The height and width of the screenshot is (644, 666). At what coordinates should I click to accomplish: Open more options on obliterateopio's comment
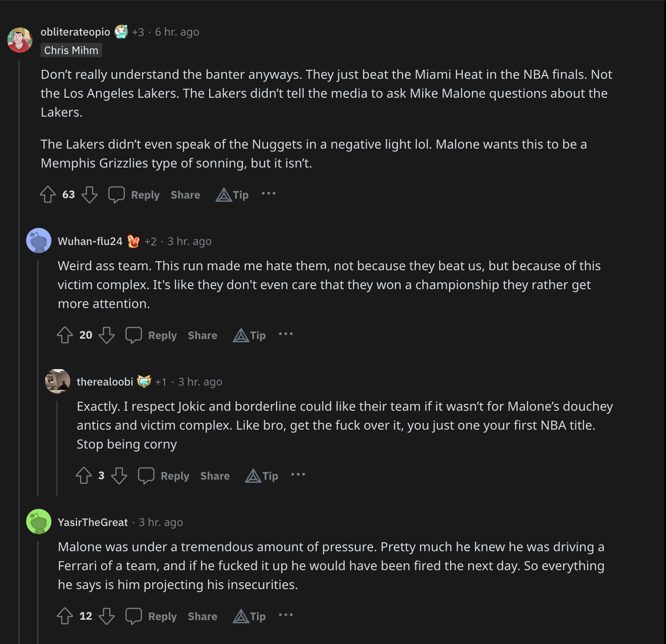(269, 194)
